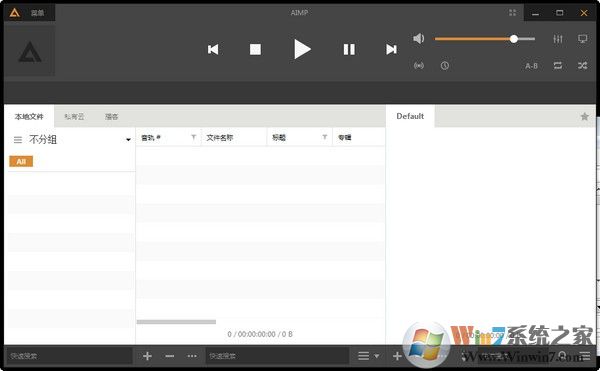
Task: Select the orange All filter button
Action: 21,161
